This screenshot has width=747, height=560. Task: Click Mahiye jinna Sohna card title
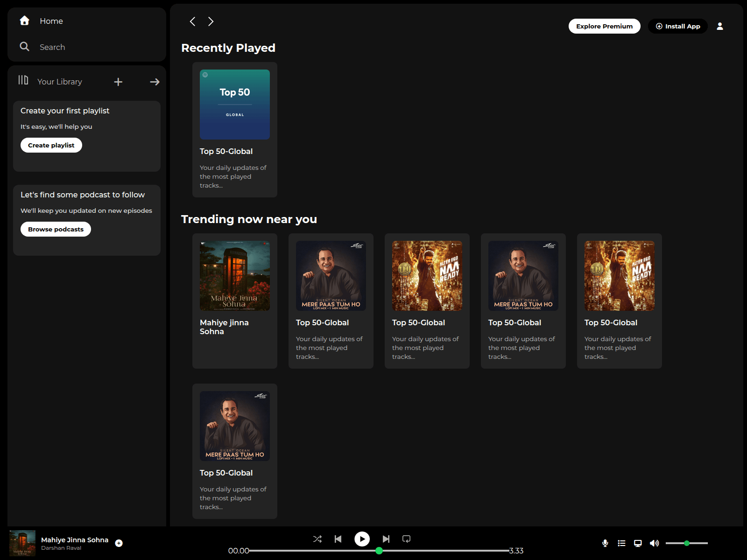tap(224, 327)
